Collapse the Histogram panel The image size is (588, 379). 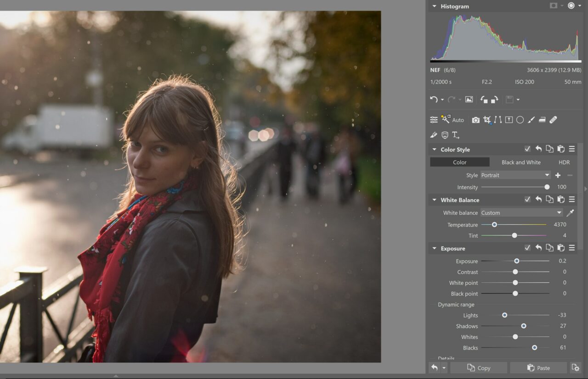(x=434, y=6)
